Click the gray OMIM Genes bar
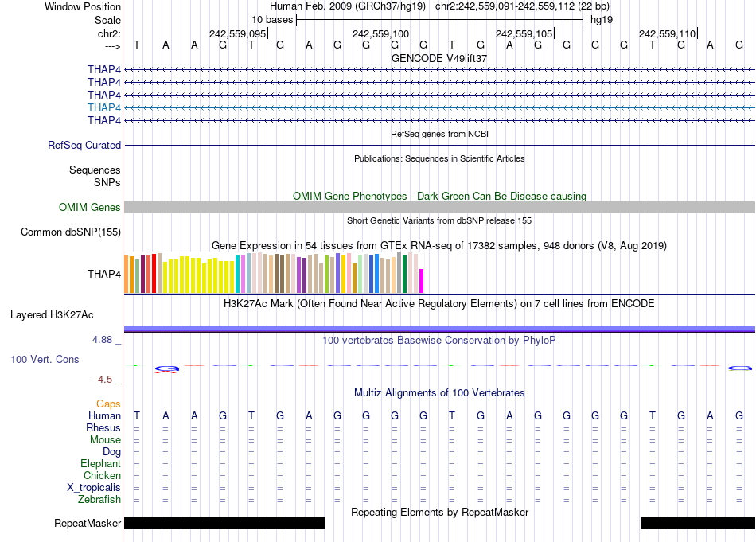This screenshot has height=542, width=756. [x=440, y=208]
